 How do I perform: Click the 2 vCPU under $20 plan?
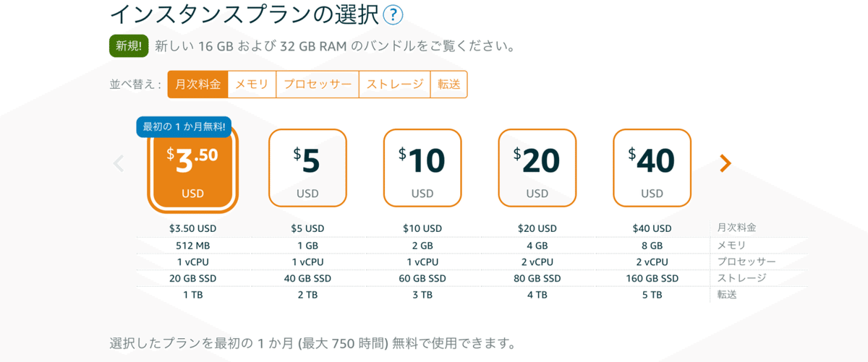tap(537, 262)
